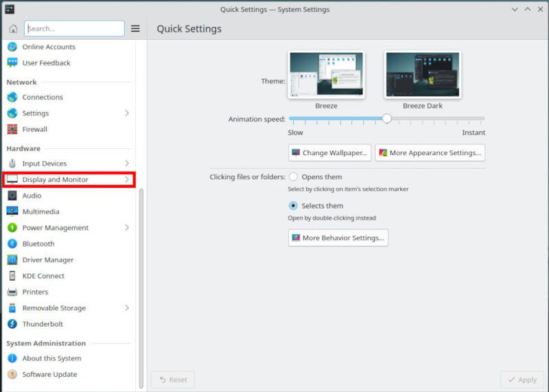Click More Appearance Settings button

430,152
